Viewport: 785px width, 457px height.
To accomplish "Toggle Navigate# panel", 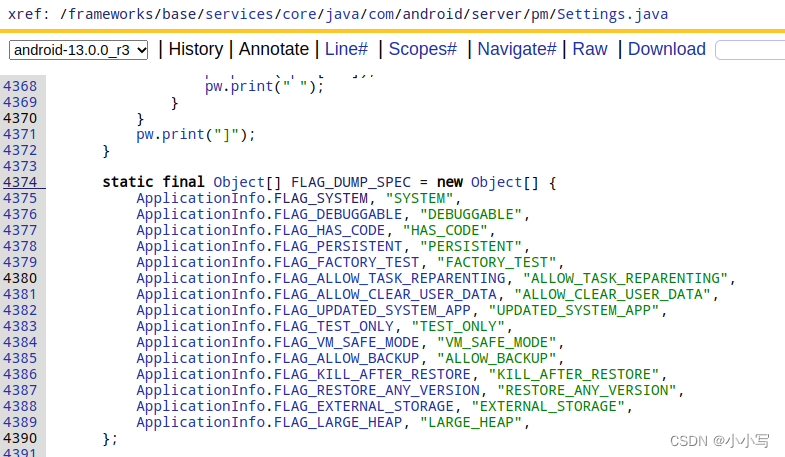I will tap(517, 49).
